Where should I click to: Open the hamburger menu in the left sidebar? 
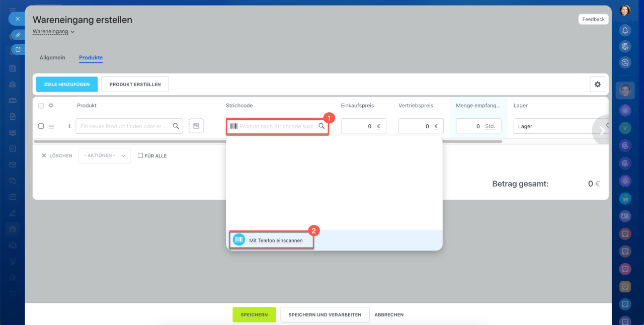[x=13, y=10]
